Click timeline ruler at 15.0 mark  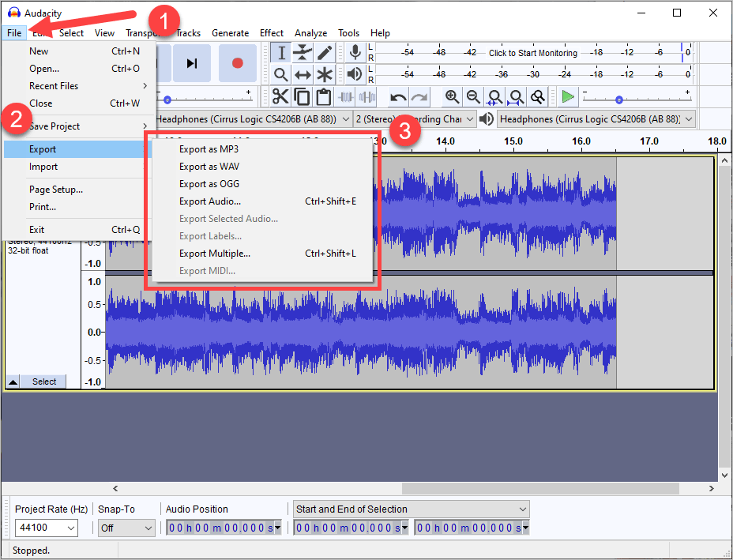pos(513,141)
